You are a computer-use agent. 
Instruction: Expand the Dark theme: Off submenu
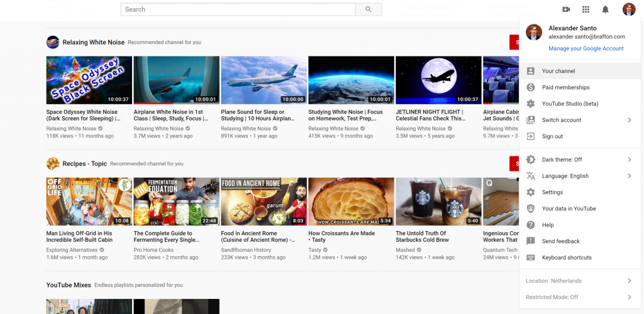[x=629, y=160]
